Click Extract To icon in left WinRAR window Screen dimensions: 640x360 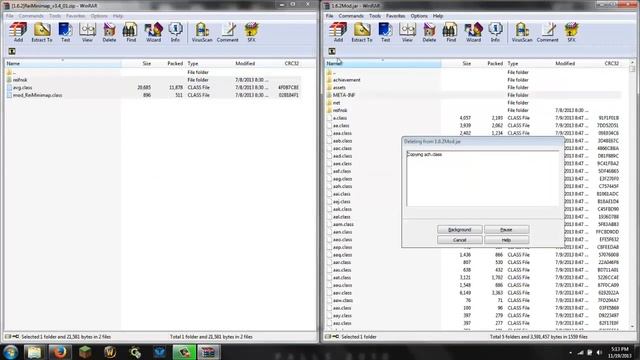point(42,32)
